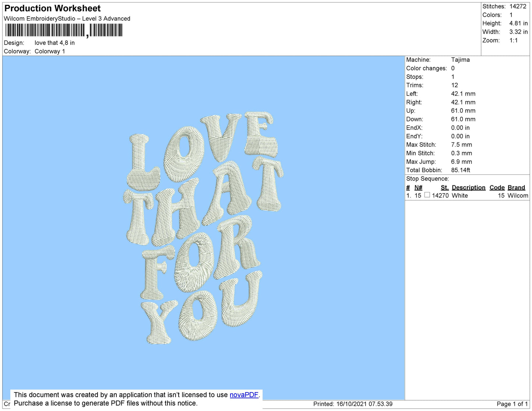
Task: Click the White thread color swatch box
Action: tap(427, 195)
